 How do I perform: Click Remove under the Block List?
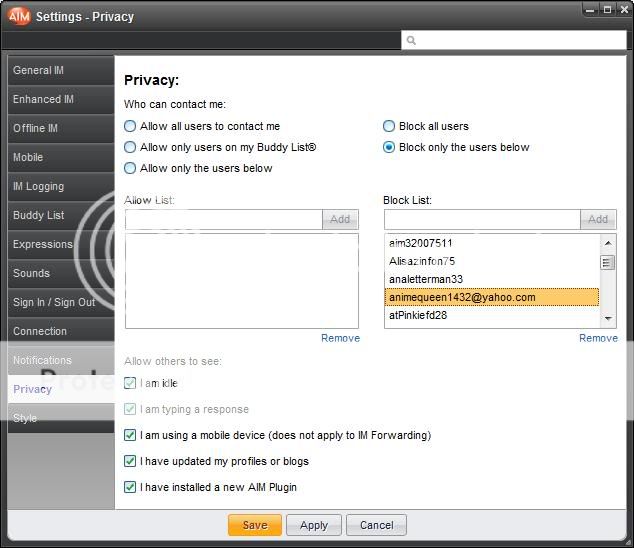coord(598,338)
